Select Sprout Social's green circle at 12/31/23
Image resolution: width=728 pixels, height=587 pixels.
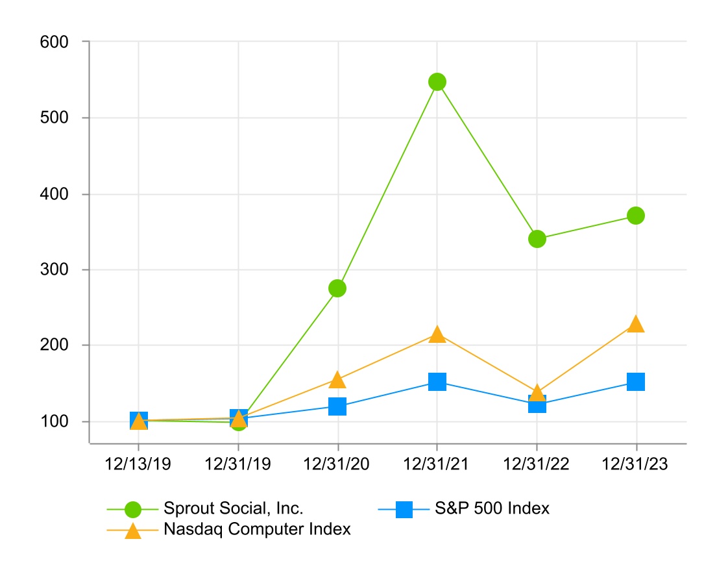(x=636, y=216)
